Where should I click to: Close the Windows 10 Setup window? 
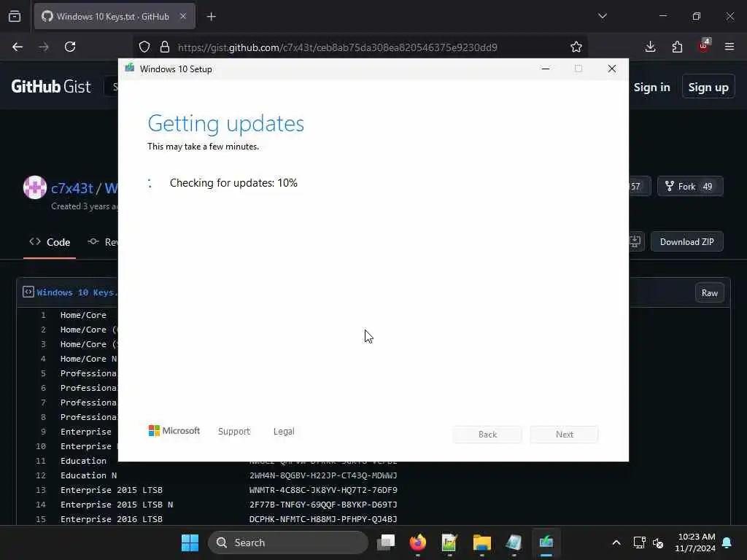click(x=612, y=69)
